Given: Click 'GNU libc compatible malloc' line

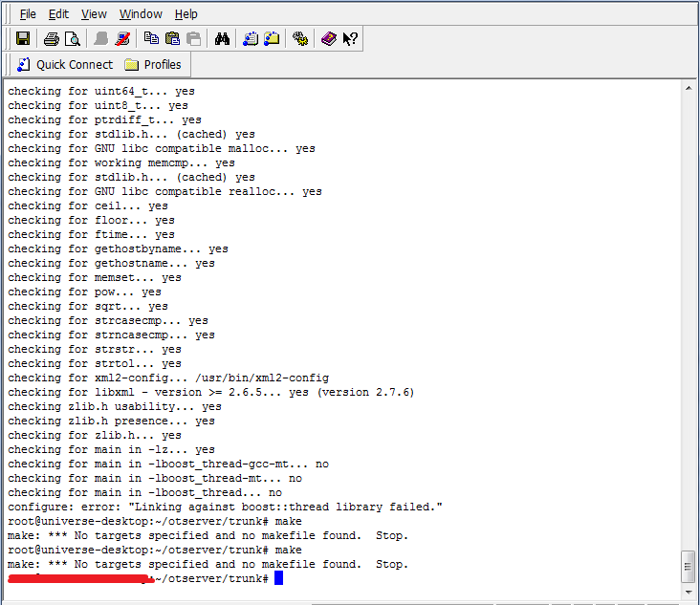Looking at the screenshot, I should click(162, 148).
